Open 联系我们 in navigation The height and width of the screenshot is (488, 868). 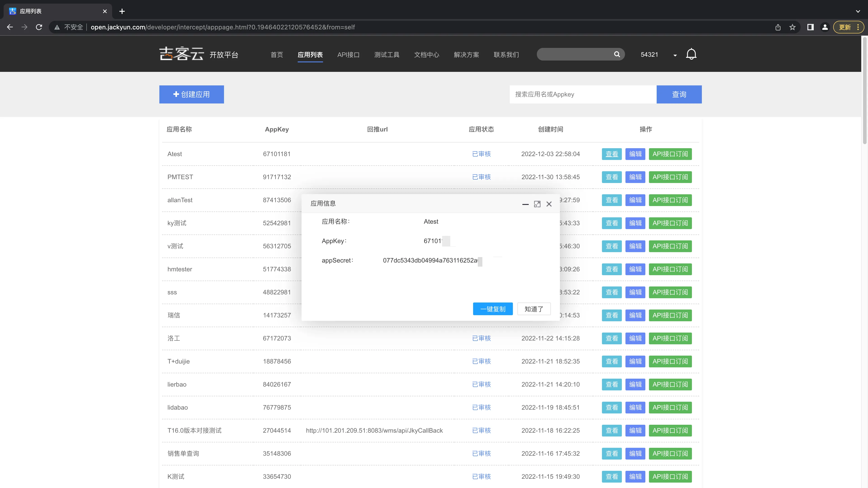(506, 54)
